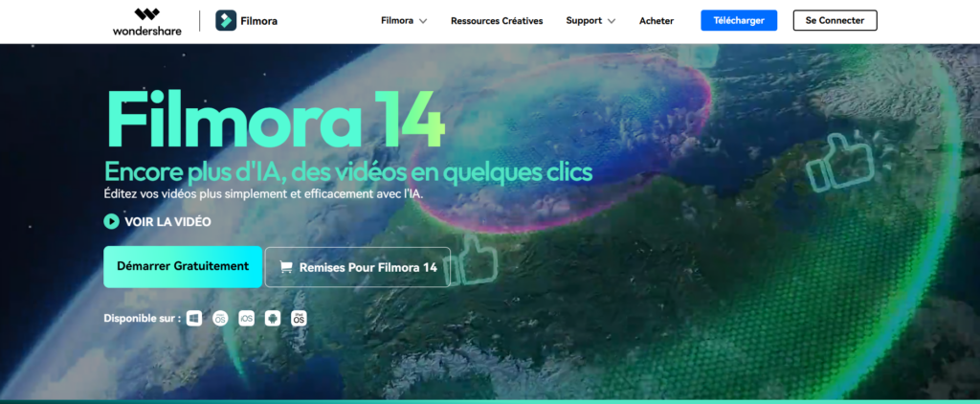Select the Android platform icon
The height and width of the screenshot is (404, 980).
273,318
